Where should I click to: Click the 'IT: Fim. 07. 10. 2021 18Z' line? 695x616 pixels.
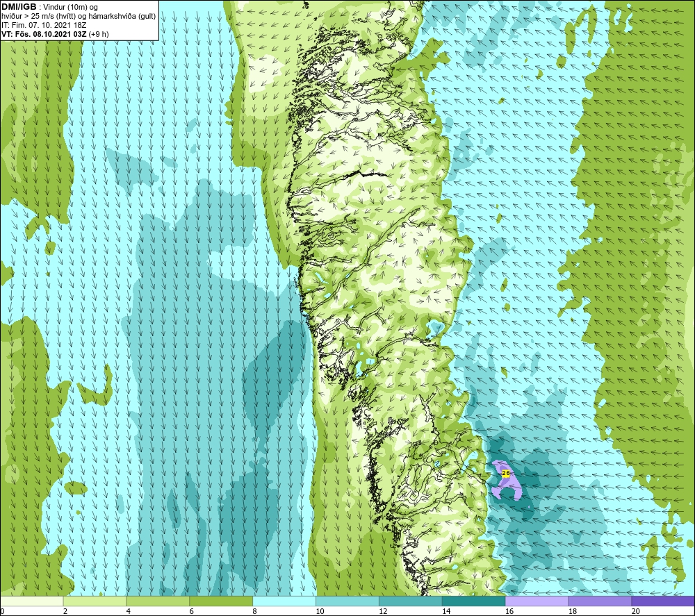click(x=44, y=25)
